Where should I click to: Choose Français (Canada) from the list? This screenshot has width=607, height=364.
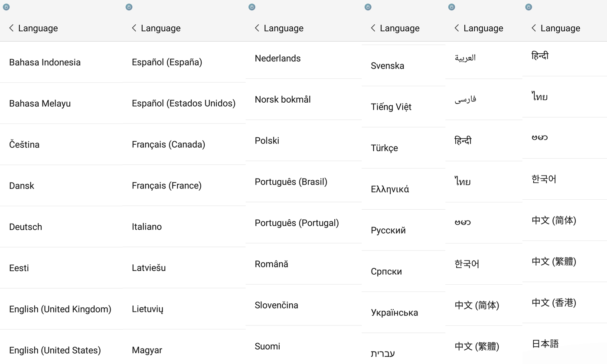tap(184, 144)
